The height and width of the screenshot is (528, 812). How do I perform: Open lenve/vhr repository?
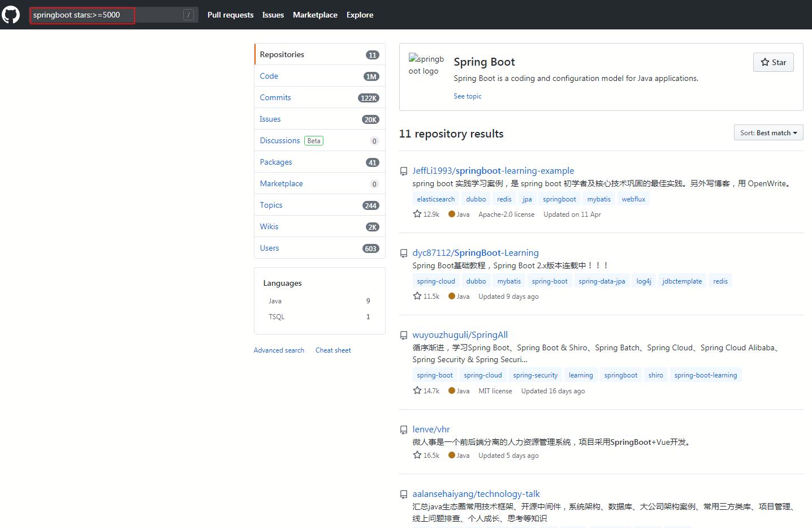(431, 429)
